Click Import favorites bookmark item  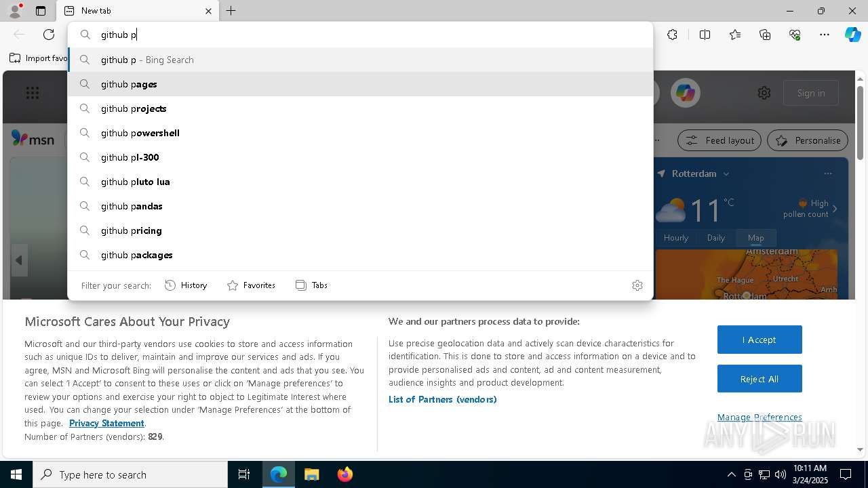pos(39,58)
